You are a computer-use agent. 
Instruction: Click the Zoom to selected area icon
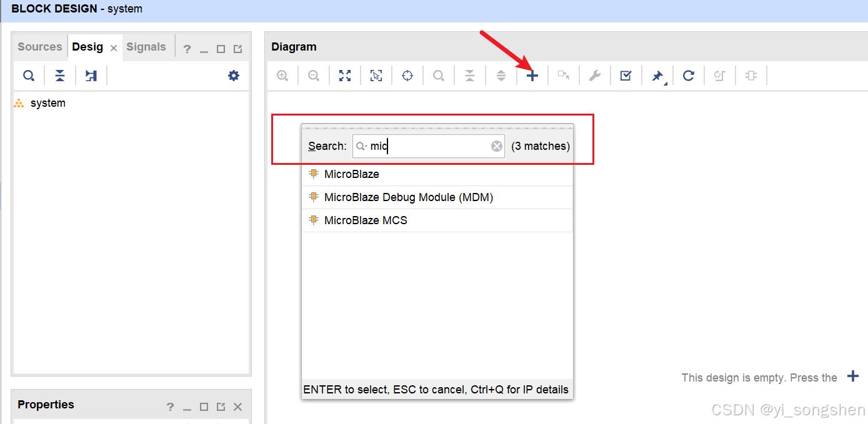376,76
